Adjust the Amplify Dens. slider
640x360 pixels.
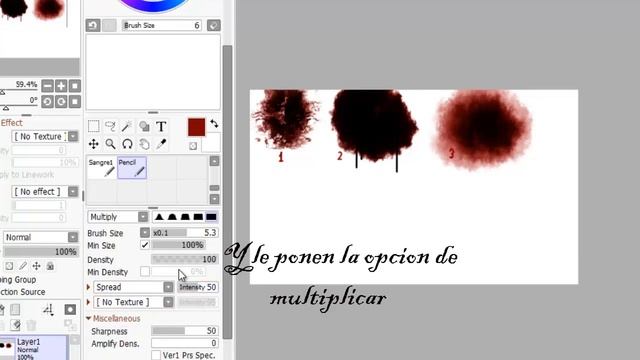click(x=184, y=343)
